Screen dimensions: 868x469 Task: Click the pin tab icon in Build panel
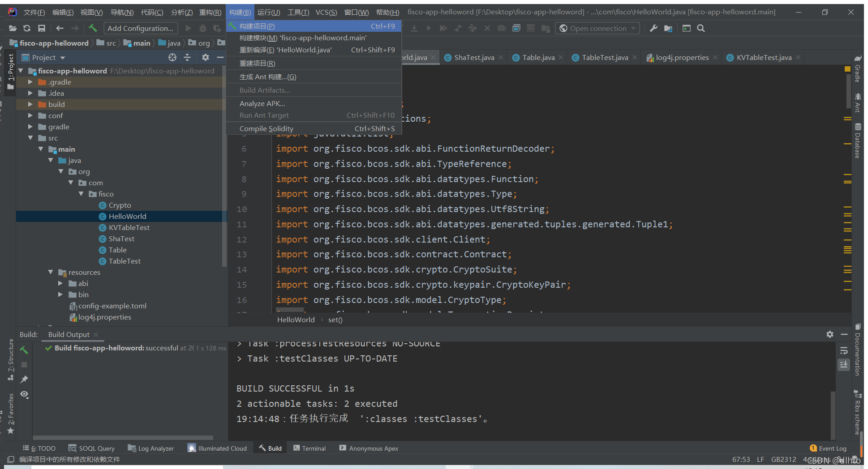coord(24,379)
